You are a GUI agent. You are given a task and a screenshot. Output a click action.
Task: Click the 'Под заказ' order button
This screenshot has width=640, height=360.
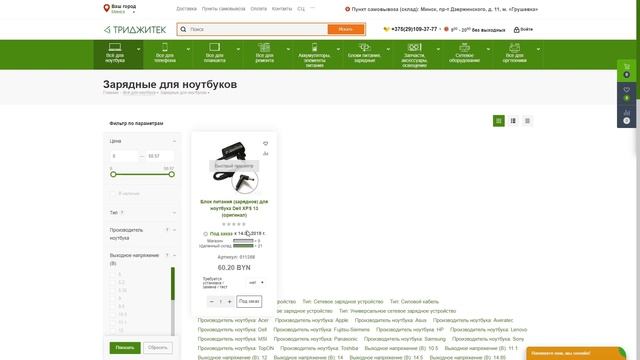tap(249, 301)
